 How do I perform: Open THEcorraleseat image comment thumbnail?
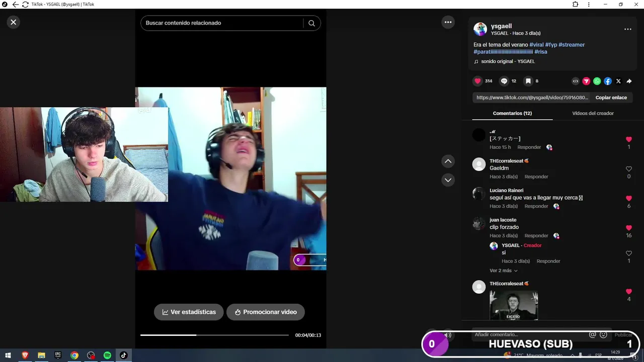tap(514, 305)
